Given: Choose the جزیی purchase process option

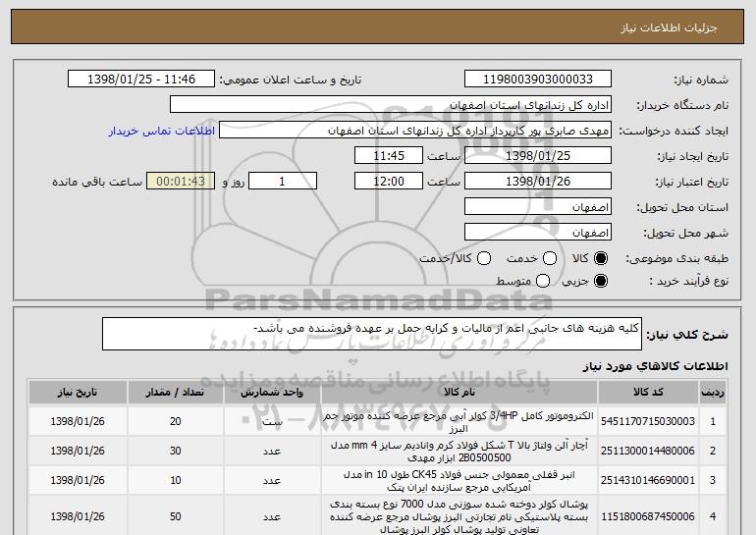Looking at the screenshot, I should tap(601, 281).
